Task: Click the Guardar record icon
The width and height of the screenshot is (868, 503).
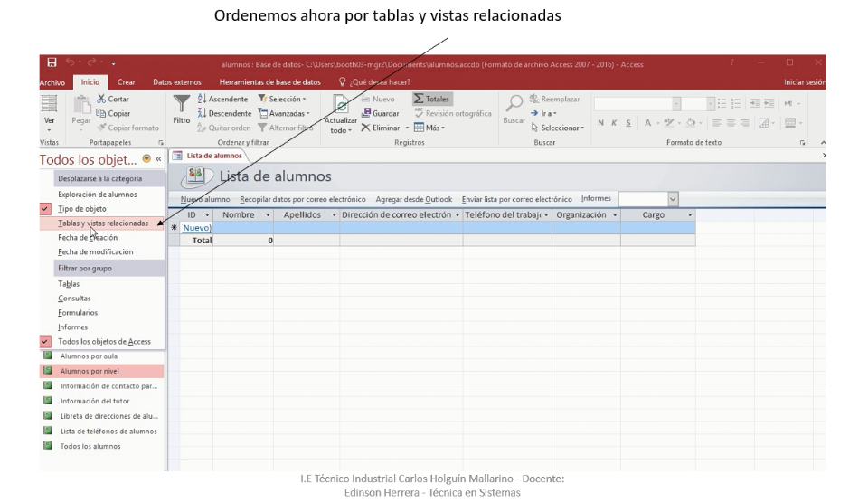Action: click(x=366, y=114)
